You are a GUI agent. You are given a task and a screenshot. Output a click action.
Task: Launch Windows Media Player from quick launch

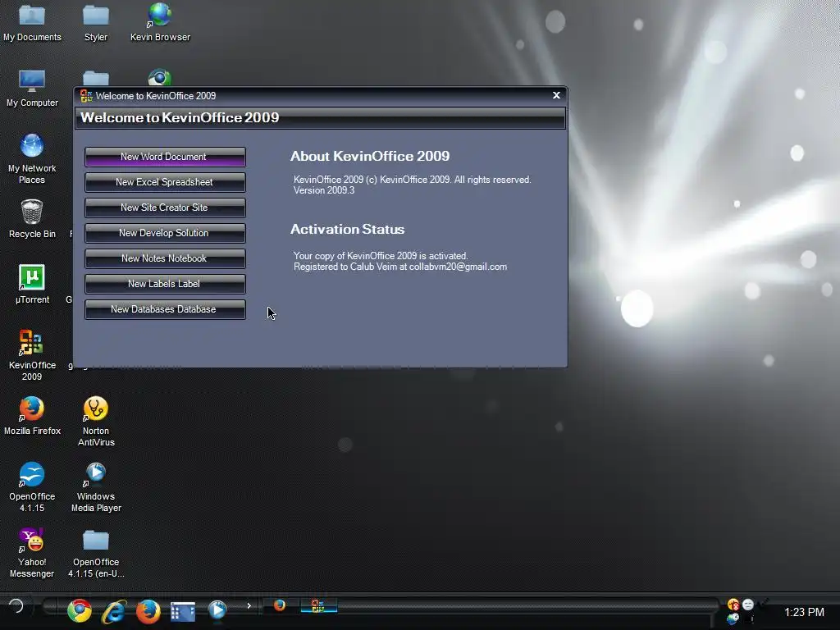(x=217, y=609)
